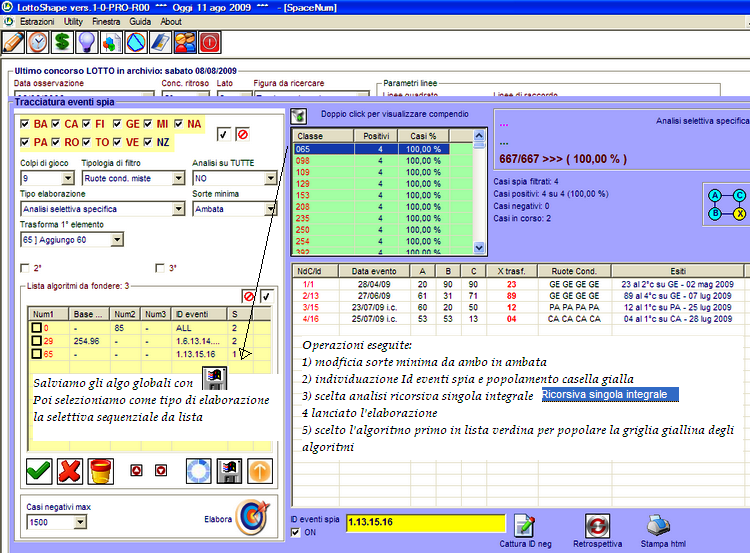This screenshot has width=750, height=553.
Task: Move algorithm down with the small red down arrow
Action: coord(161,471)
